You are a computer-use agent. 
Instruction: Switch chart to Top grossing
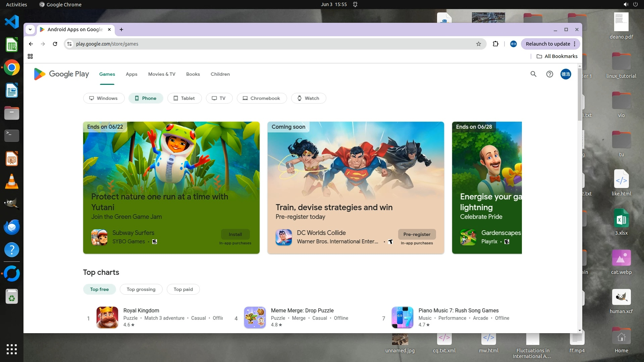141,289
